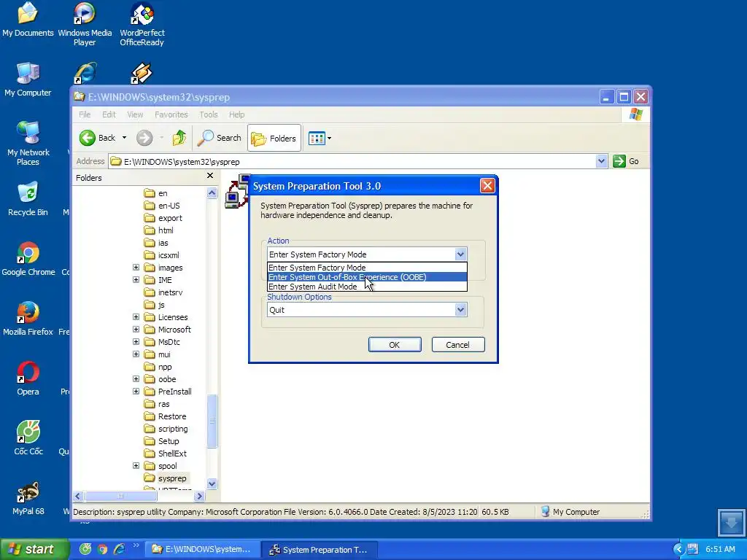
Task: Click the clock in system tray
Action: point(720,550)
